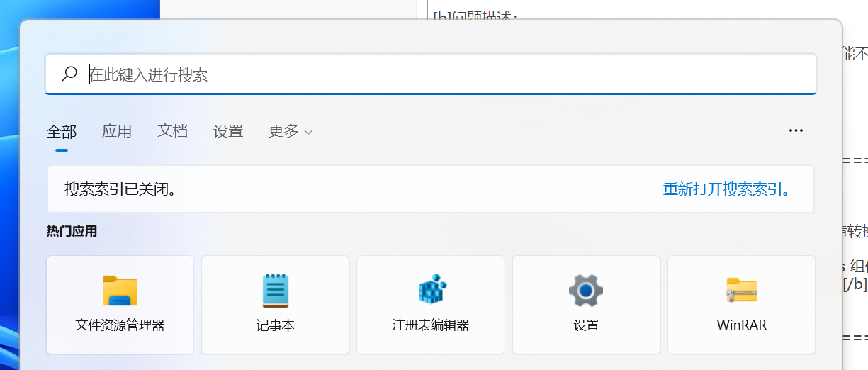Viewport: 868px width, 370px height.
Task: Click the 搜索索引已关闭 notice text
Action: (120, 189)
